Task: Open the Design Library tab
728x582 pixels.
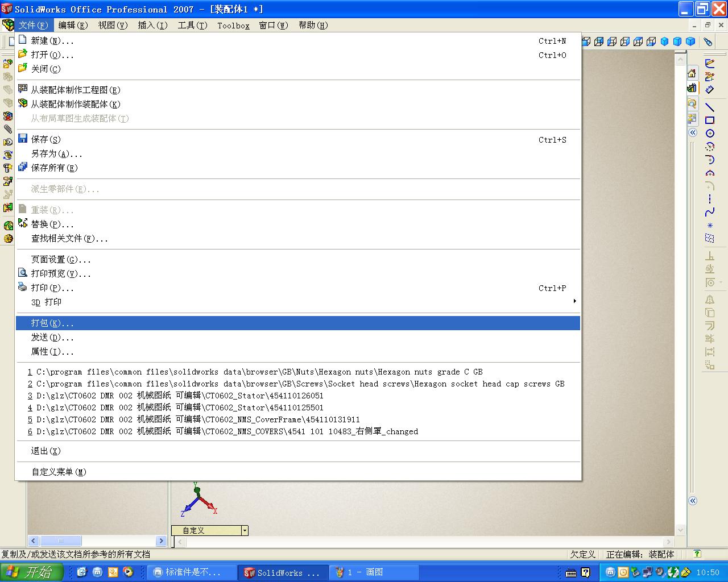Action: point(692,88)
